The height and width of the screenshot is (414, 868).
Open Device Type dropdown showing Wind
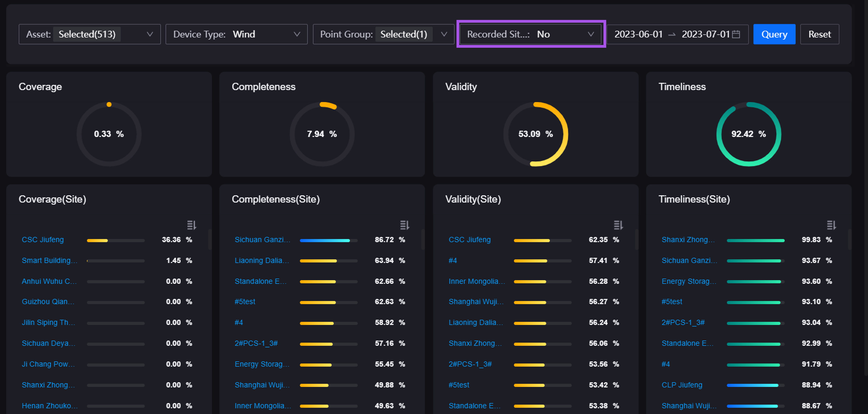236,34
